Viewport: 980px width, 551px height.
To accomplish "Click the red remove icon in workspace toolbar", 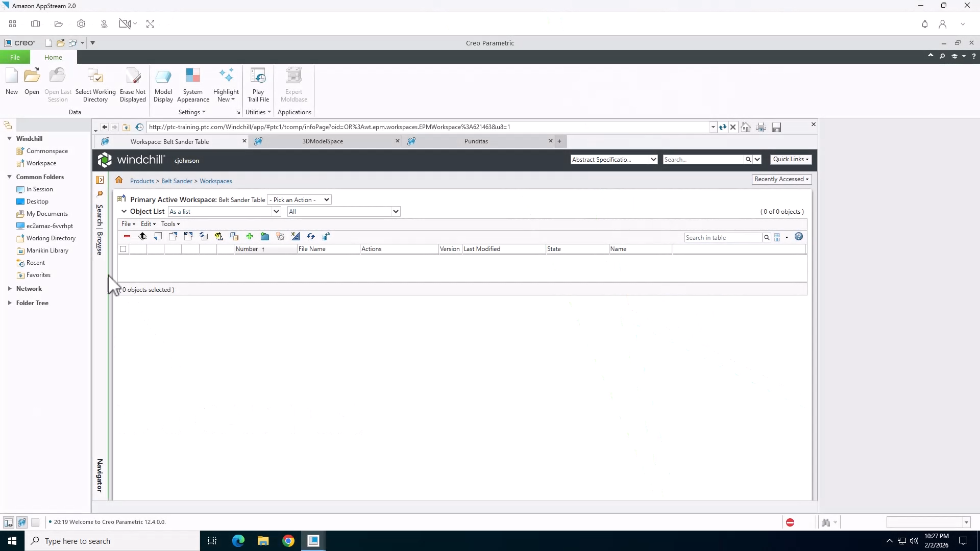I will click(x=127, y=236).
